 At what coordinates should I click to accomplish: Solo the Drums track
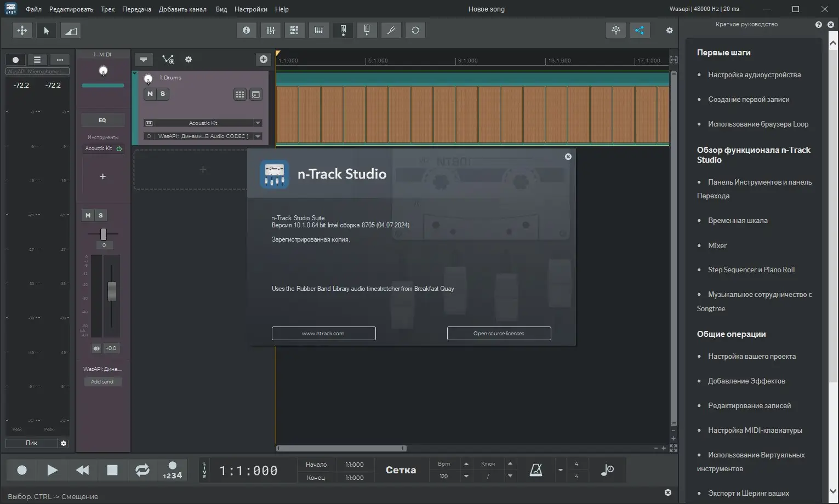pyautogui.click(x=163, y=94)
